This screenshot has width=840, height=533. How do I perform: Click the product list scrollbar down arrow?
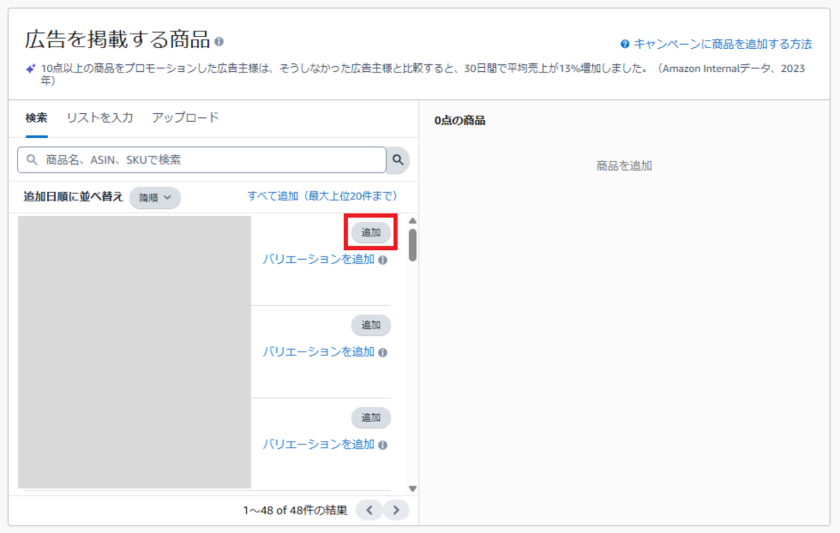tap(412, 488)
